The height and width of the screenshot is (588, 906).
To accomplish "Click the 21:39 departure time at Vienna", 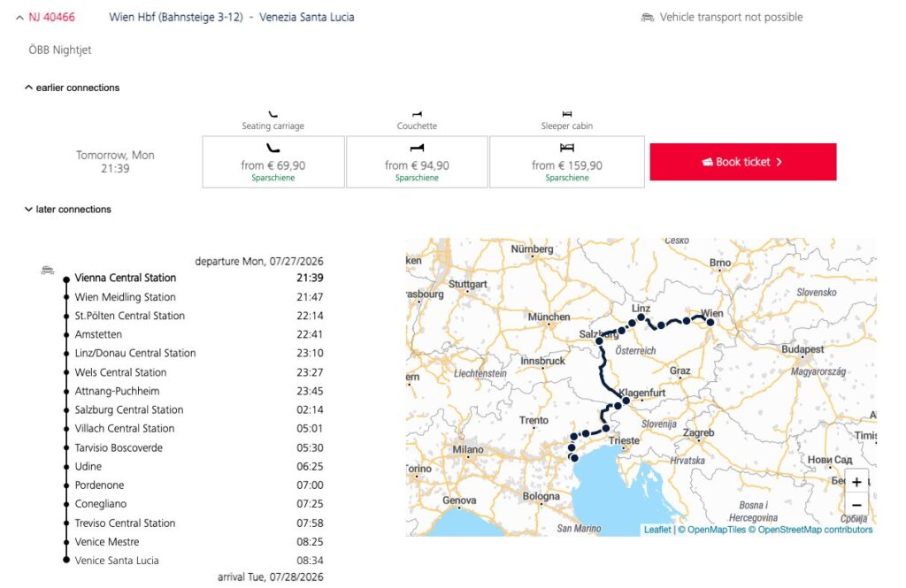I will click(x=311, y=278).
